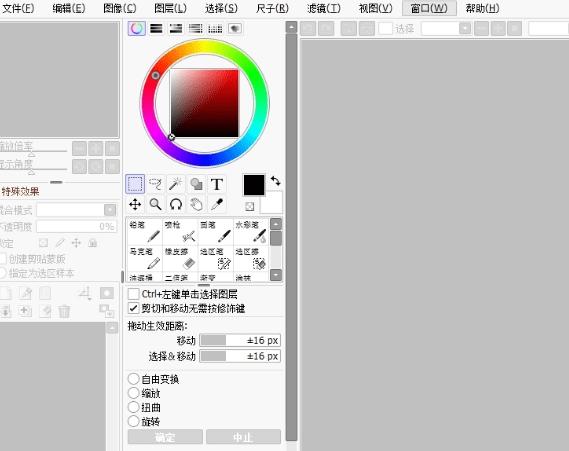Viewport: 569px width, 451px height.
Task: Select the hand pan tool
Action: 196,205
